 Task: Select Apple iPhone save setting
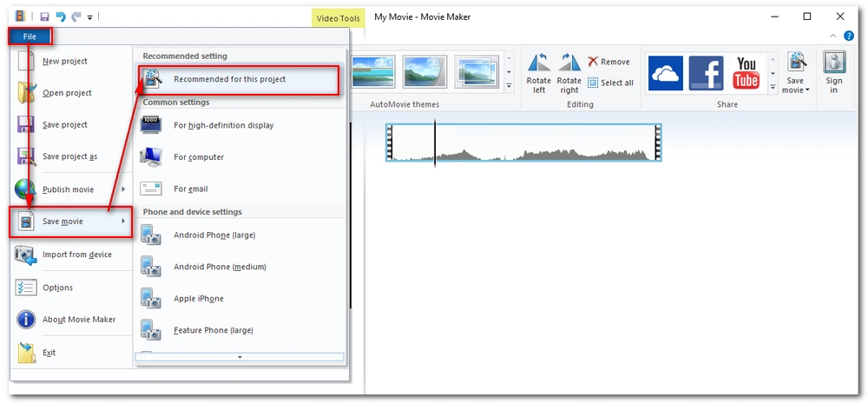click(x=199, y=299)
